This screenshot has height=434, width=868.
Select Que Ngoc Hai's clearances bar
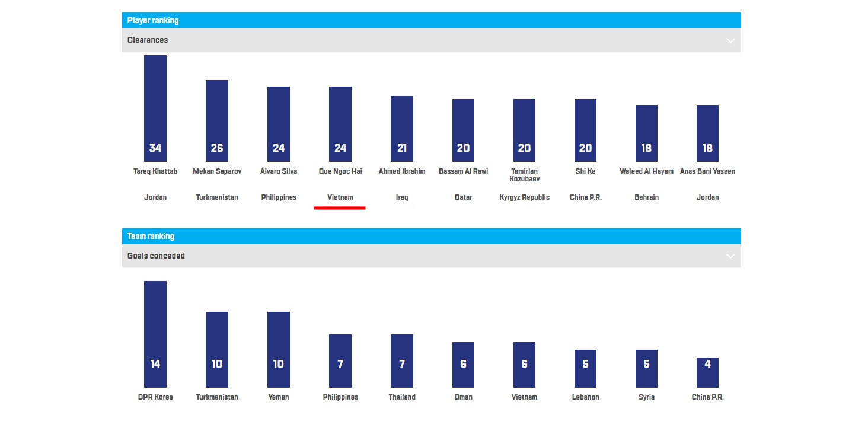(340, 125)
